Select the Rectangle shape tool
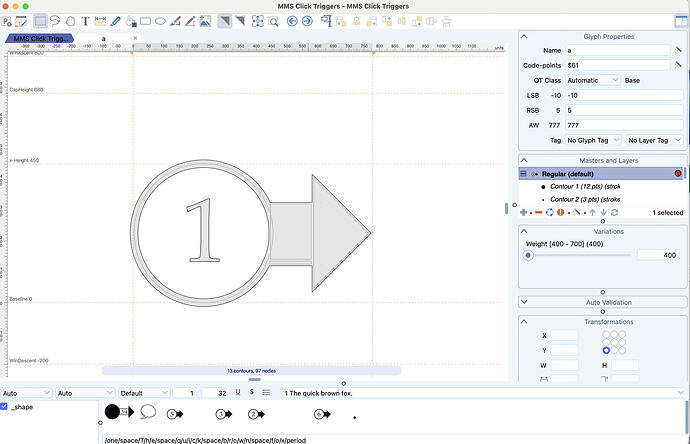Screen dimensions: 690x444 [x=145, y=21]
